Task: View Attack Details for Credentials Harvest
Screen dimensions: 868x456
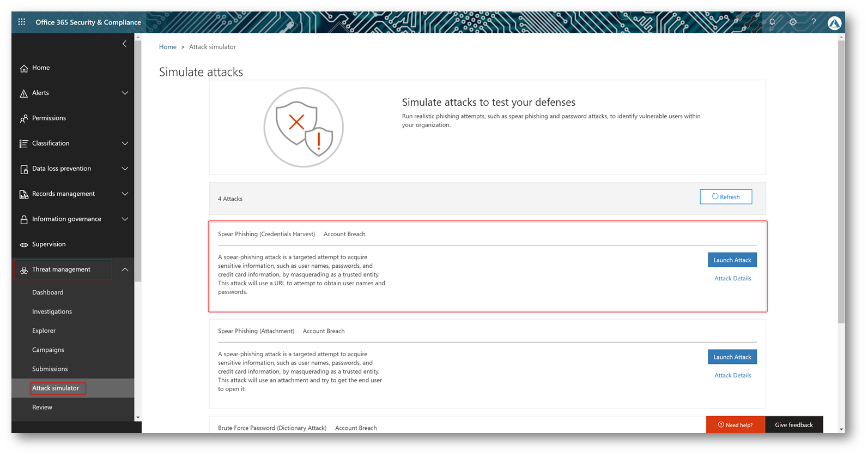Action: 733,278
